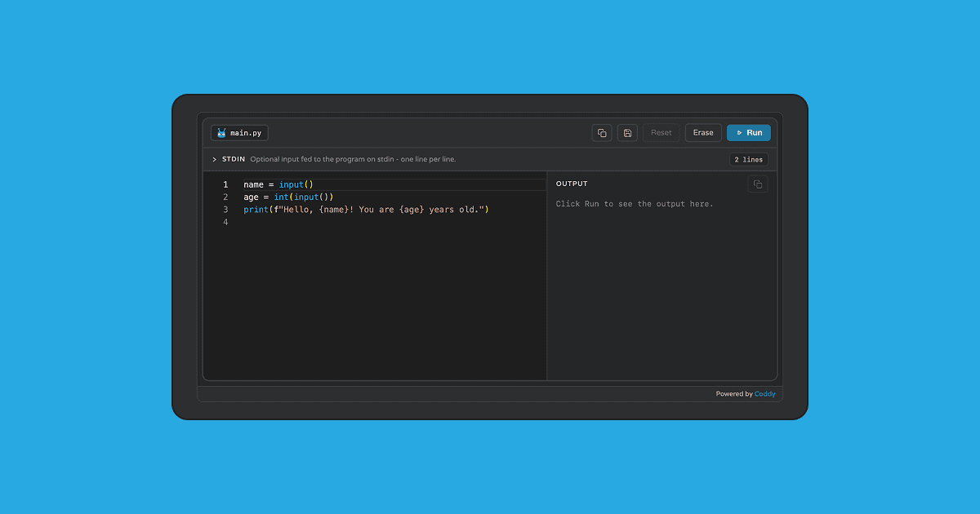This screenshot has height=514, width=980.
Task: Place cursor on empty line 4 of editor
Action: click(394, 222)
